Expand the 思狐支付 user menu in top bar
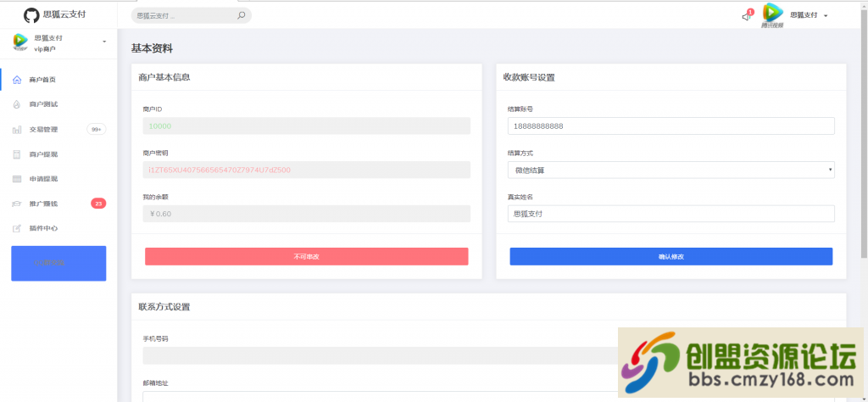Image resolution: width=868 pixels, height=402 pixels. click(x=809, y=15)
